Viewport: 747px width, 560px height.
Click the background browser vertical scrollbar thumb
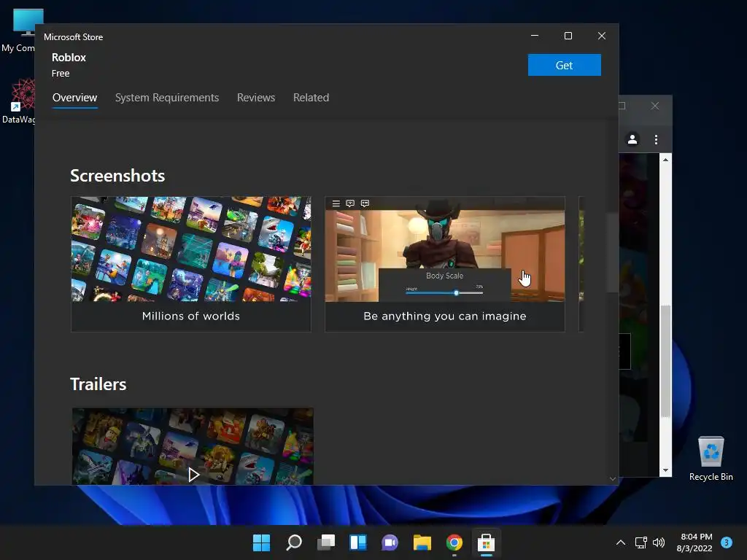click(x=665, y=362)
